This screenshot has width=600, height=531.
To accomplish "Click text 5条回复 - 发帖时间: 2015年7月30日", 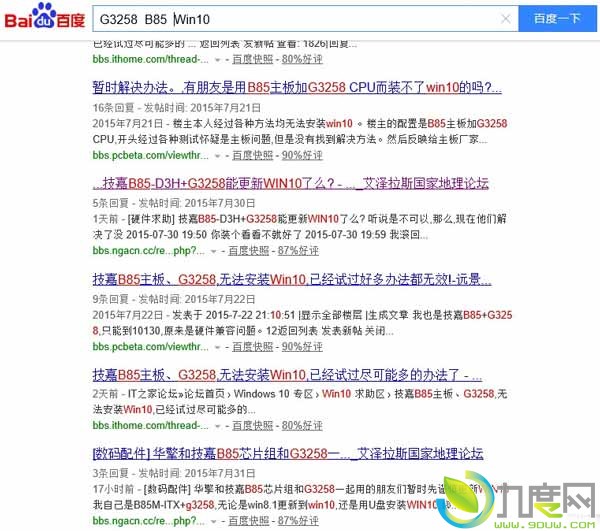I will coord(174,203).
